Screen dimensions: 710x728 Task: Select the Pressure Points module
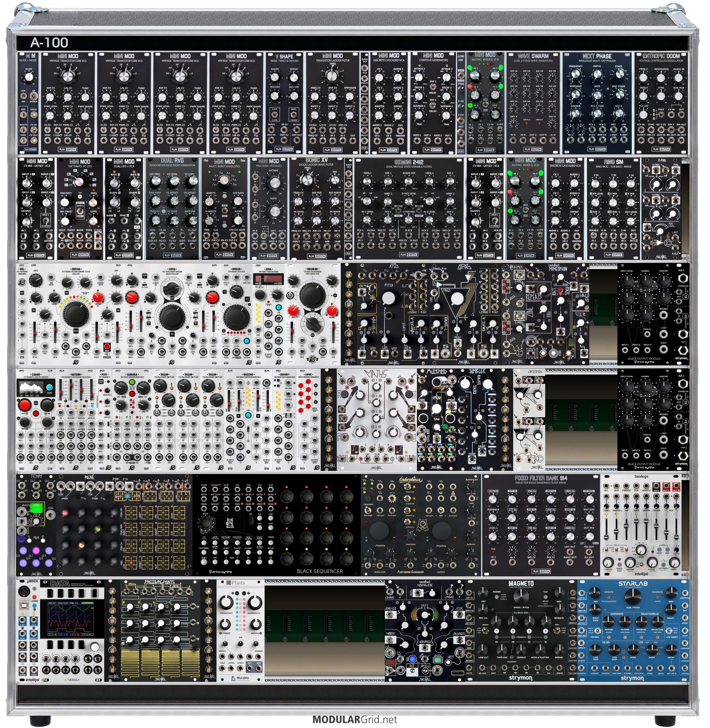(x=160, y=631)
